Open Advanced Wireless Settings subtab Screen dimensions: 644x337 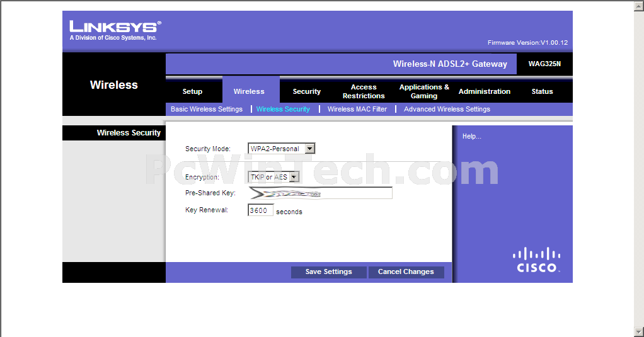point(447,109)
